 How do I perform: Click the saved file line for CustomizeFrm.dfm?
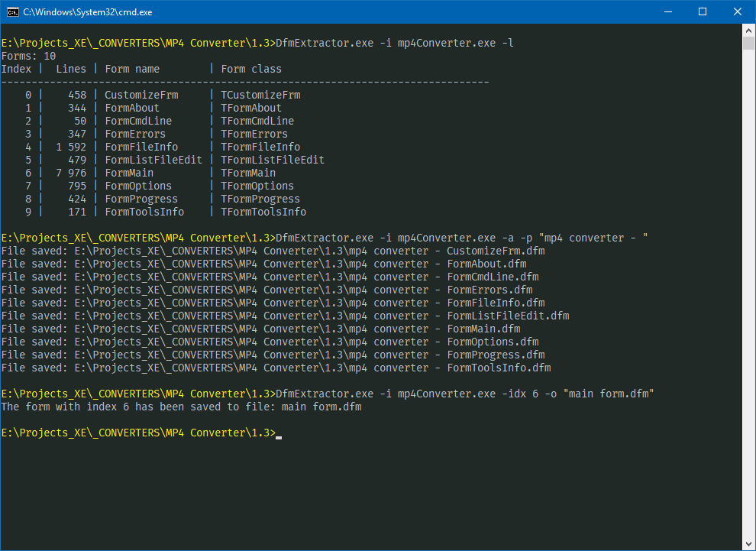click(x=273, y=251)
